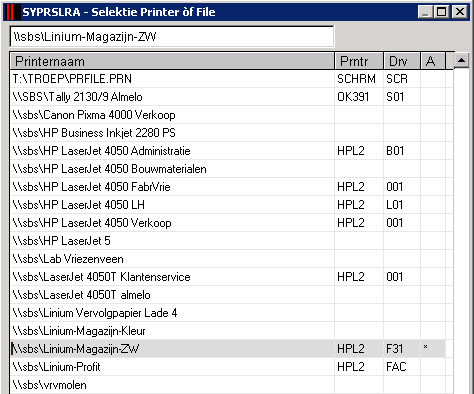The height and width of the screenshot is (394, 474).
Task: Sort by Printernaam column header
Action: pos(172,61)
